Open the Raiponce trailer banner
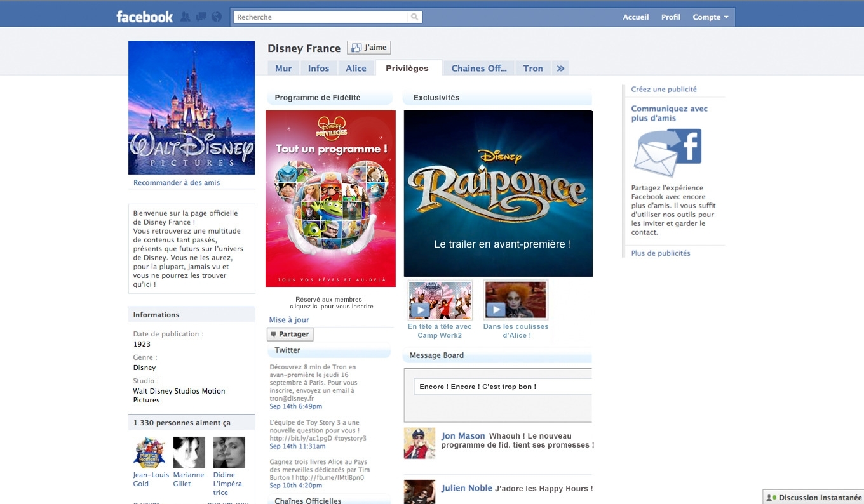This screenshot has width=864, height=504. coord(498,194)
